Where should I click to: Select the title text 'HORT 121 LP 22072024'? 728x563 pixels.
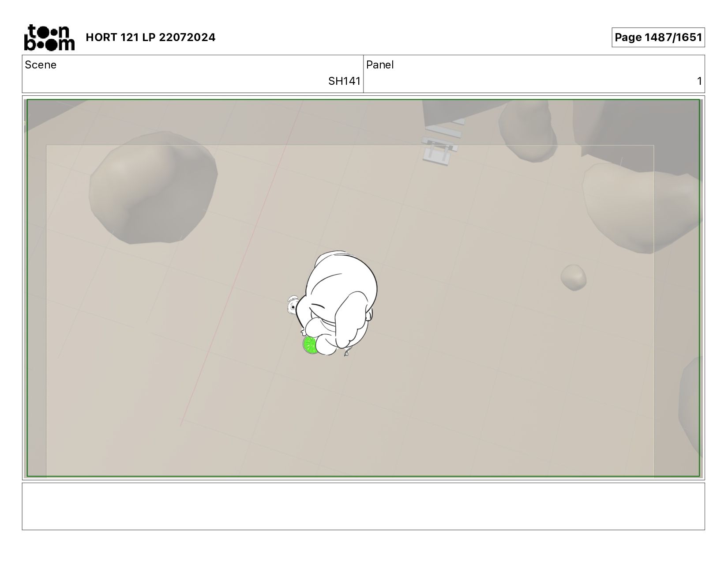[x=150, y=37]
